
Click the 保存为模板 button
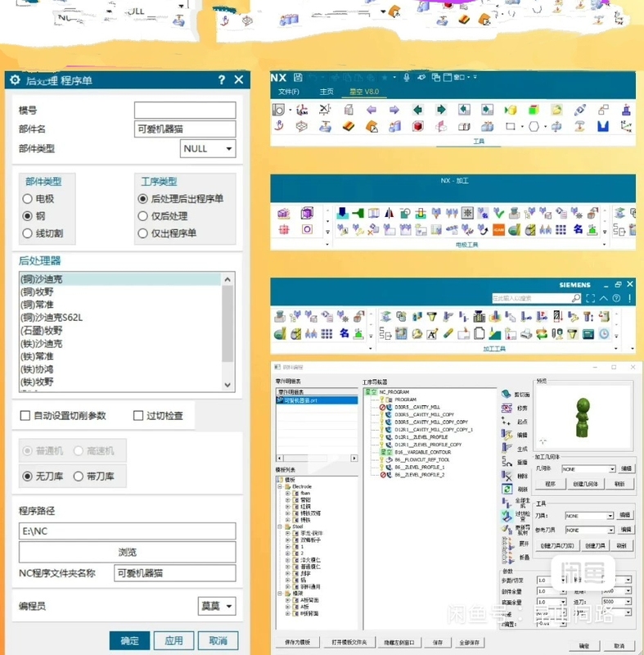(x=298, y=642)
